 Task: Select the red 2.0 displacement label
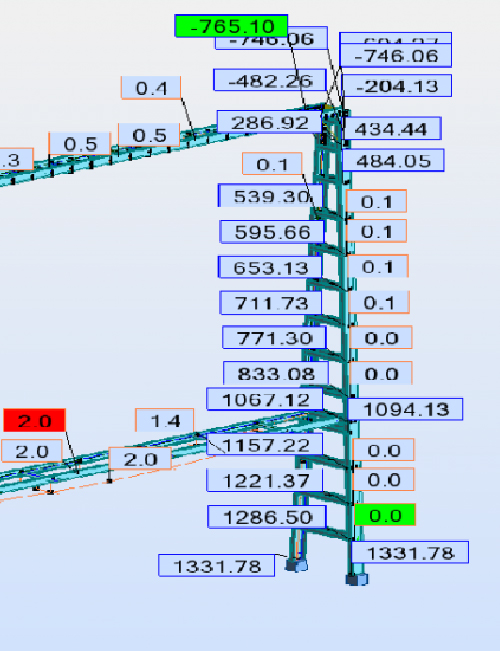(34, 421)
